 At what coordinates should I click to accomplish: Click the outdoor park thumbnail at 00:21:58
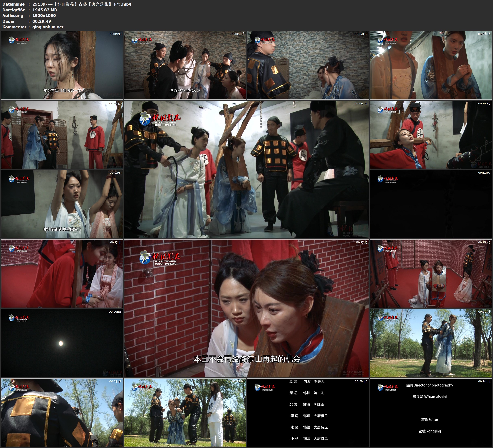(x=431, y=343)
